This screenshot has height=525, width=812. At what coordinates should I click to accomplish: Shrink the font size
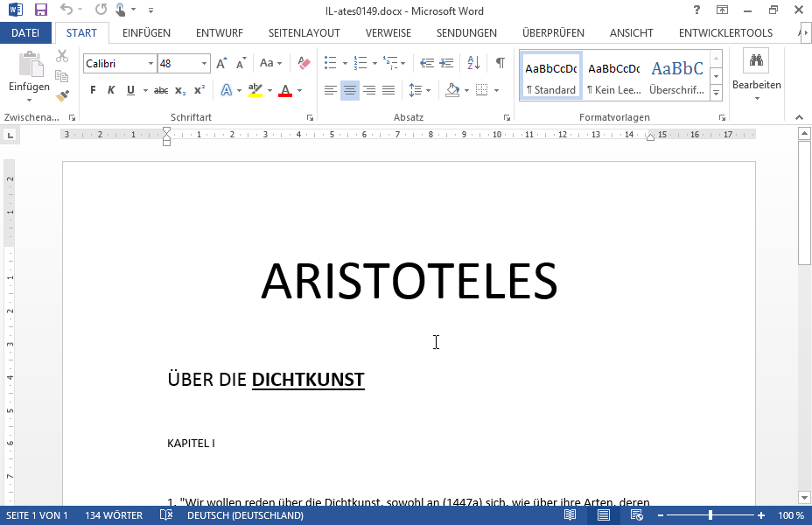[x=241, y=63]
